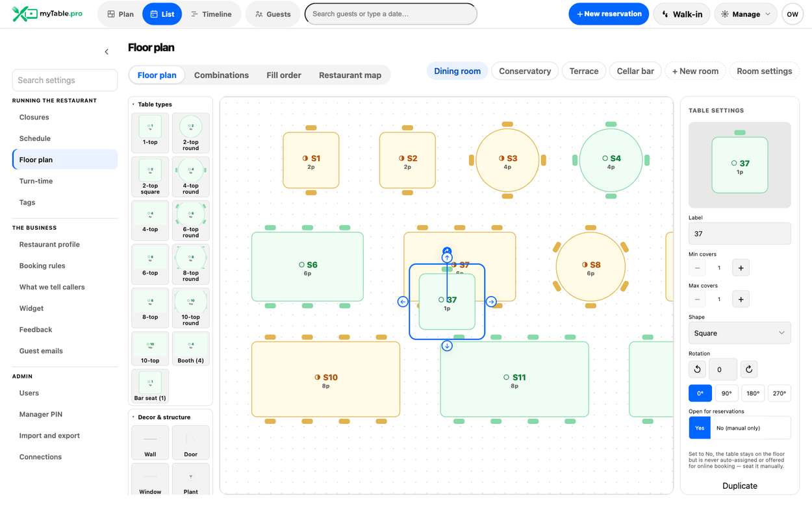812x507 pixels.
Task: Open the Manage dropdown menu
Action: 746,14
